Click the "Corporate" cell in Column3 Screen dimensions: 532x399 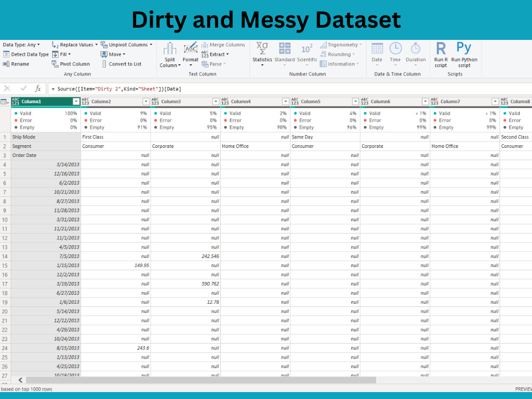[x=185, y=146]
